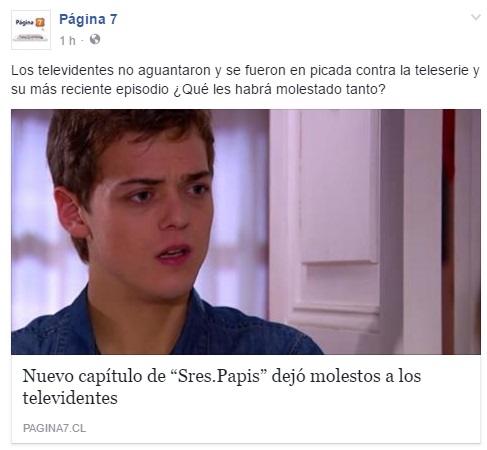Click '¿Qué les habrá molestado tanto?' question
487x450 pixels.
[x=279, y=89]
